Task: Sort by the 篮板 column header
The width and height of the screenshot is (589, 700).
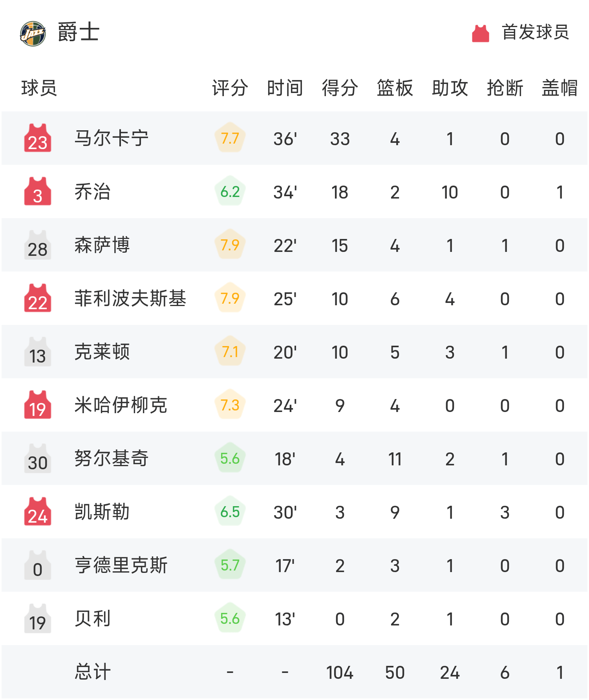Action: 395,88
